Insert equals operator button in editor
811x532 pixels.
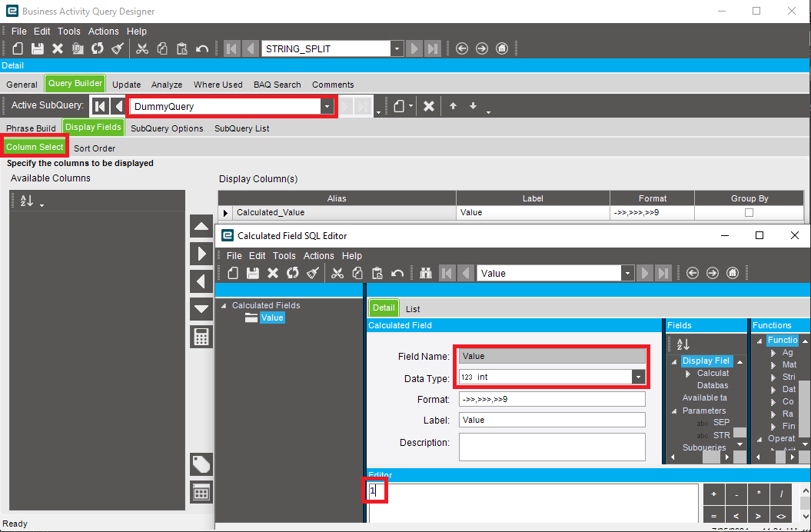pos(714,515)
